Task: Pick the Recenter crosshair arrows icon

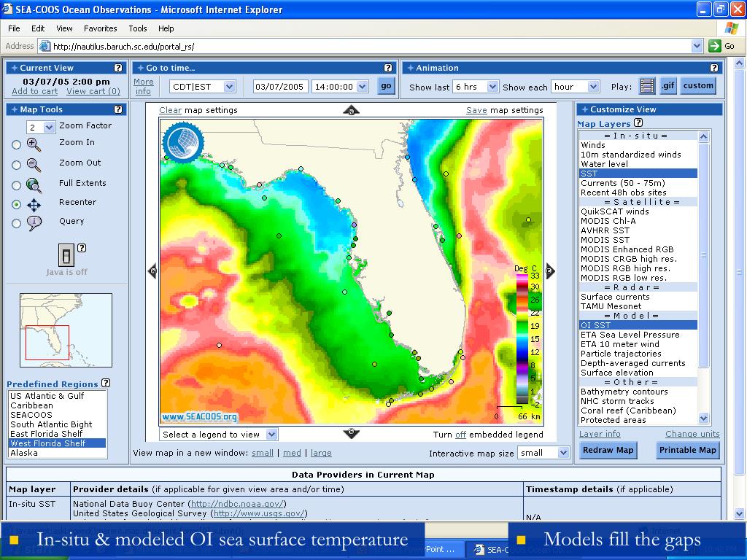Action: click(34, 205)
